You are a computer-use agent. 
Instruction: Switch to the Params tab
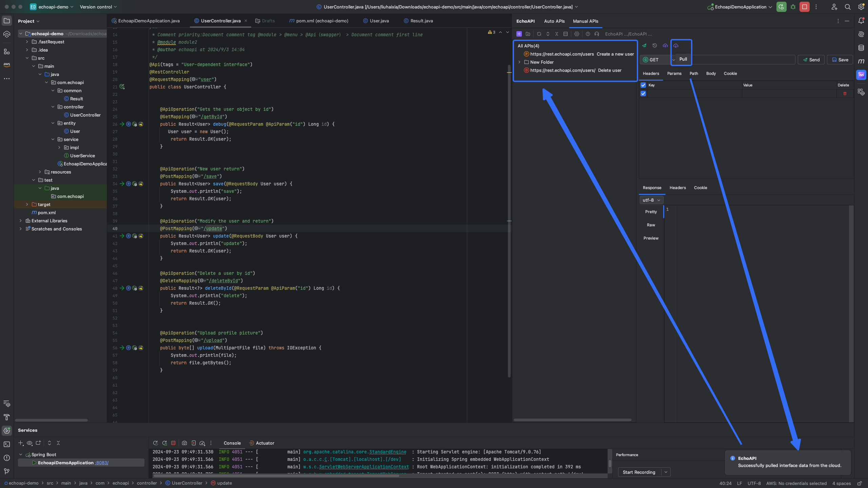click(x=674, y=74)
